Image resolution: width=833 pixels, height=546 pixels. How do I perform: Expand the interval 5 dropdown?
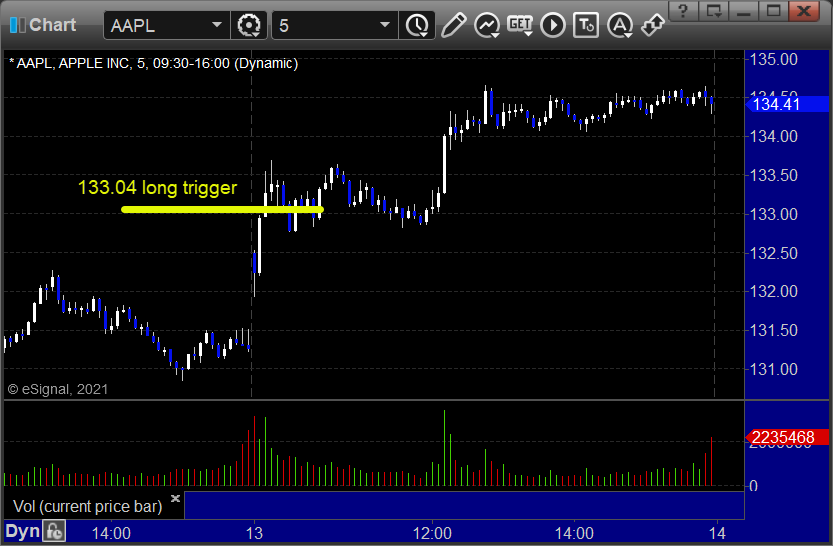385,25
